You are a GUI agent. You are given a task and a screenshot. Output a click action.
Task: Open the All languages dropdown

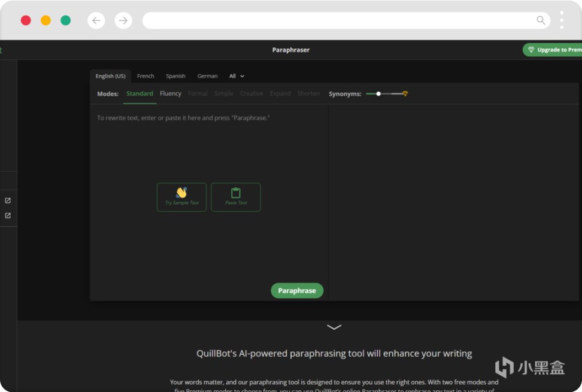click(x=237, y=76)
